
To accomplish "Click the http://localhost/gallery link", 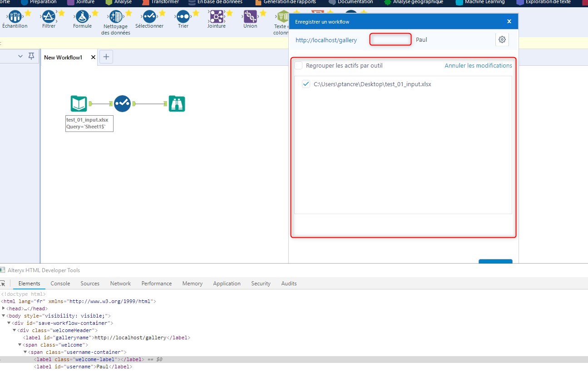I will click(x=326, y=40).
